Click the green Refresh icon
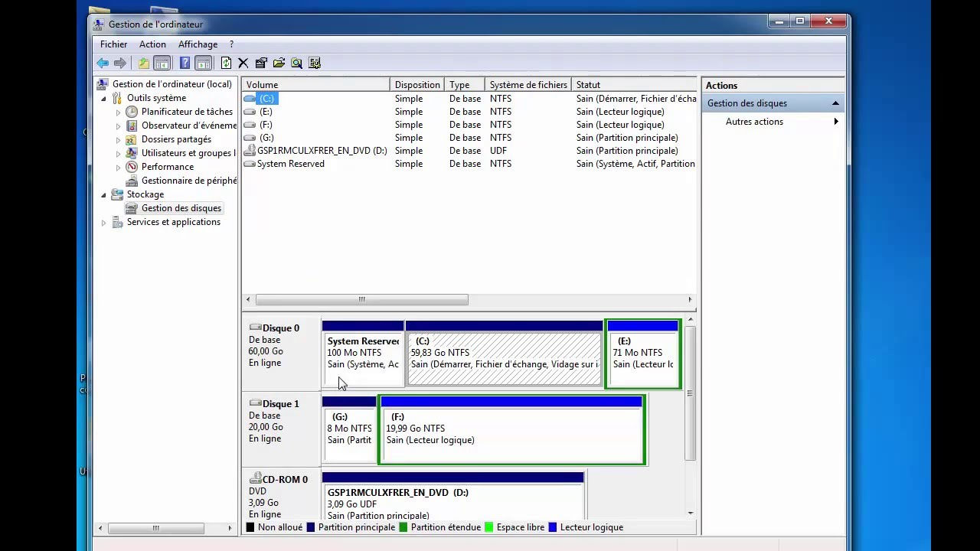This screenshot has width=980, height=551. (226, 63)
